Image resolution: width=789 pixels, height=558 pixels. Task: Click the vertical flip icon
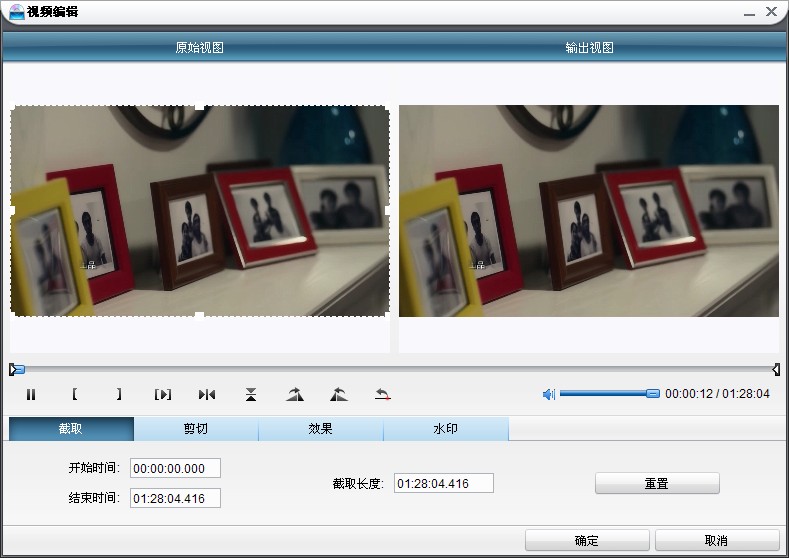pos(251,395)
